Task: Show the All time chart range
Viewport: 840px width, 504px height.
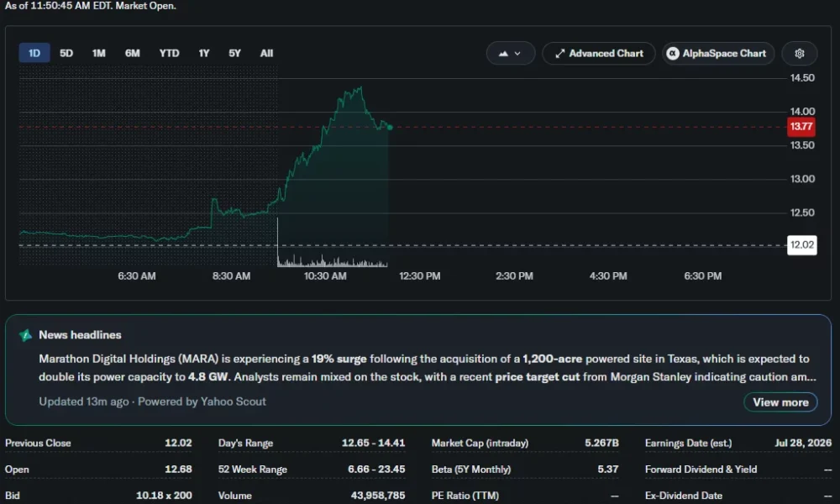Action: tap(266, 53)
